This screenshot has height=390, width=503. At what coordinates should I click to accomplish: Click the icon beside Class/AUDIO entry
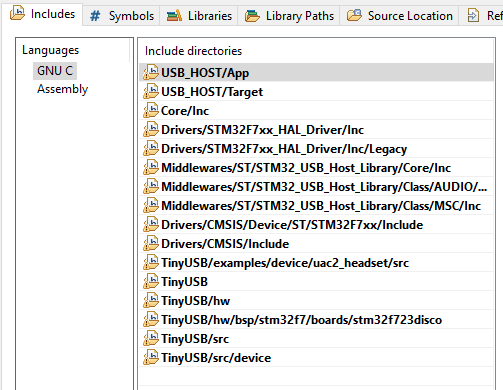[151, 186]
